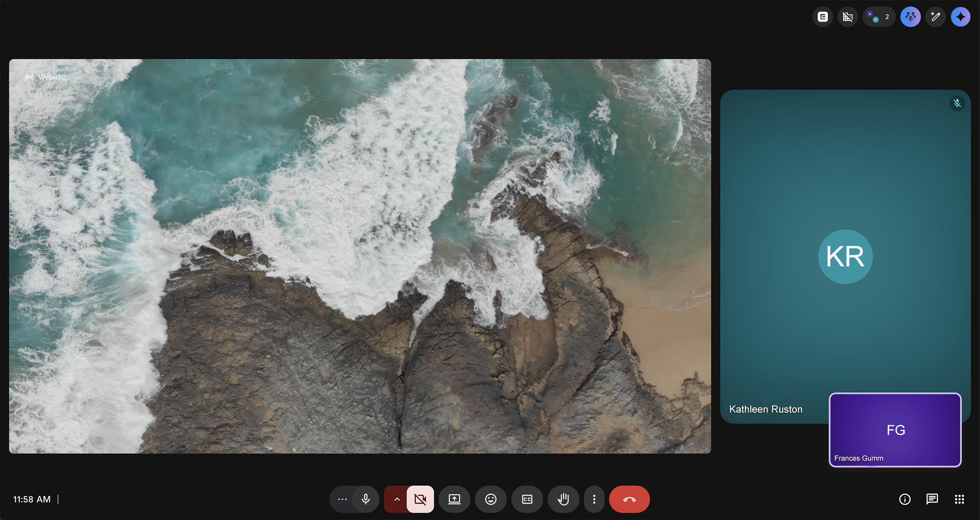Turn the camera back on
Image resolution: width=980 pixels, height=520 pixels.
click(420, 499)
